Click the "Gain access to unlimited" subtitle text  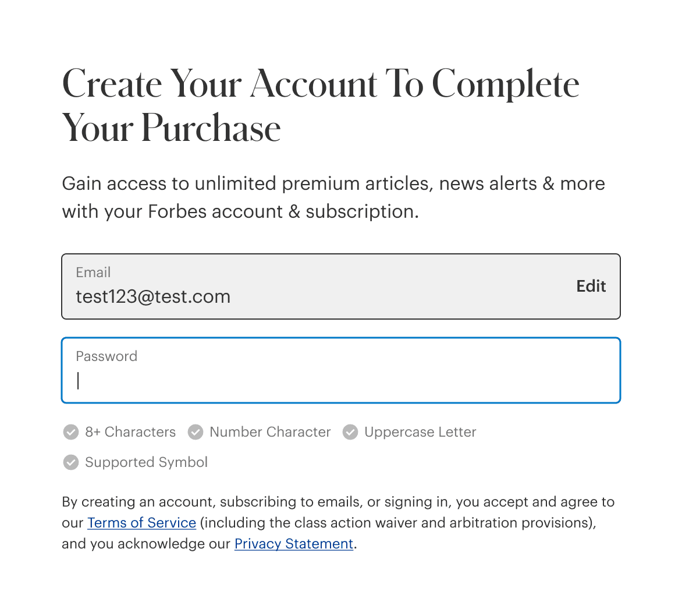(x=333, y=197)
